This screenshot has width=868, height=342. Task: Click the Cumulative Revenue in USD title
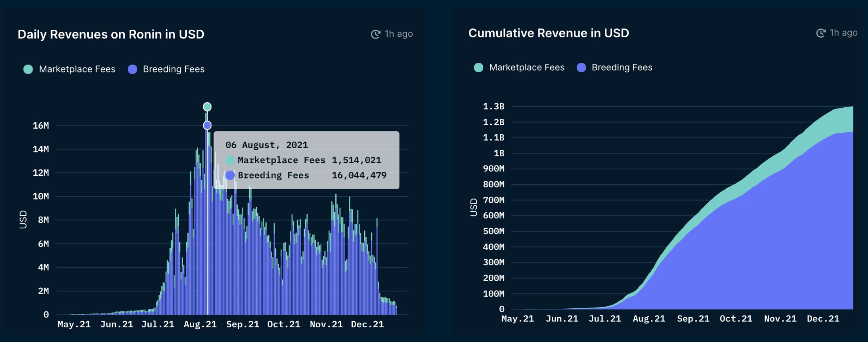549,33
